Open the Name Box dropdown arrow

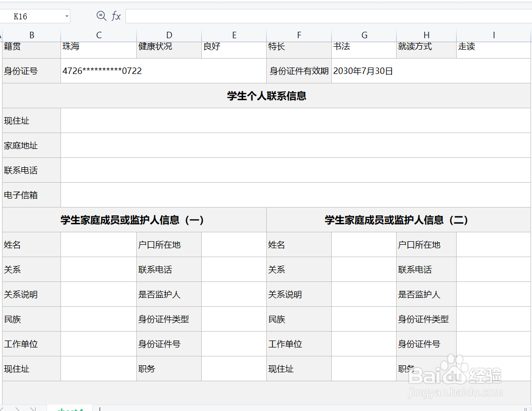[66, 16]
